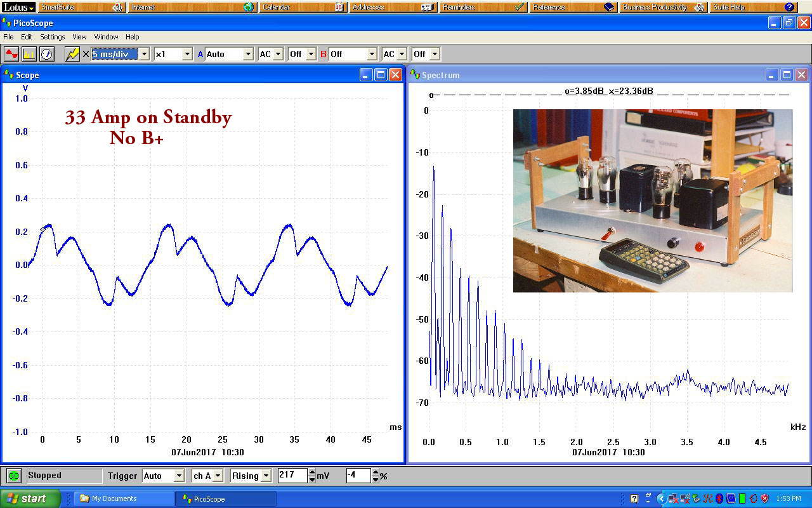Click the PicoScope taskbar button

click(x=226, y=498)
